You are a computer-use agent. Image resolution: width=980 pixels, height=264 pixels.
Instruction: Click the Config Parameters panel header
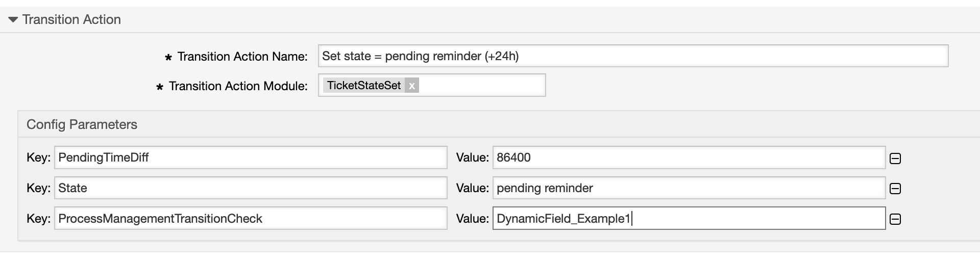click(x=82, y=125)
